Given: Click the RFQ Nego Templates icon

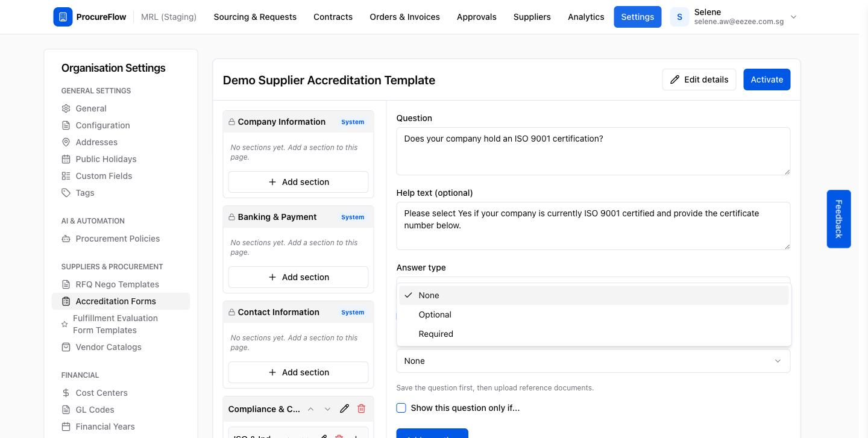Looking at the screenshot, I should point(66,284).
